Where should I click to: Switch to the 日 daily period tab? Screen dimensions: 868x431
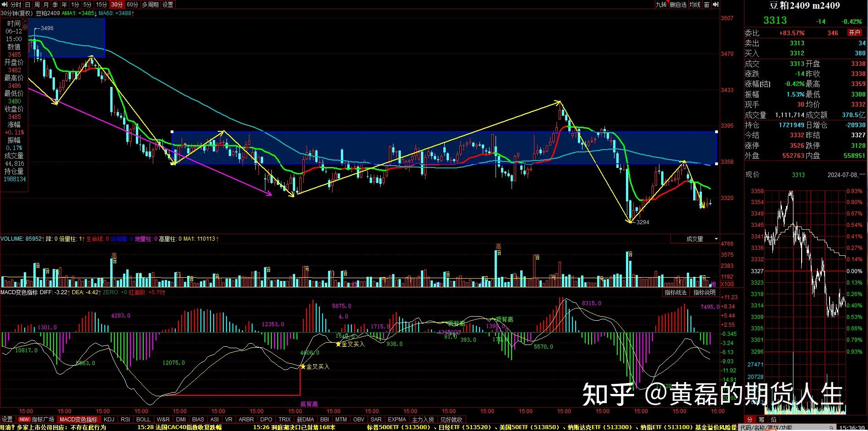pyautogui.click(x=27, y=5)
